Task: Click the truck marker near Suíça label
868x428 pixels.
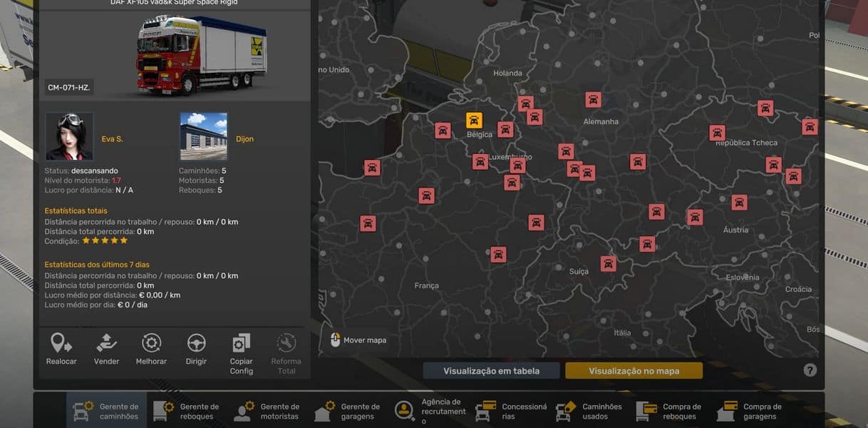Action: 608,264
